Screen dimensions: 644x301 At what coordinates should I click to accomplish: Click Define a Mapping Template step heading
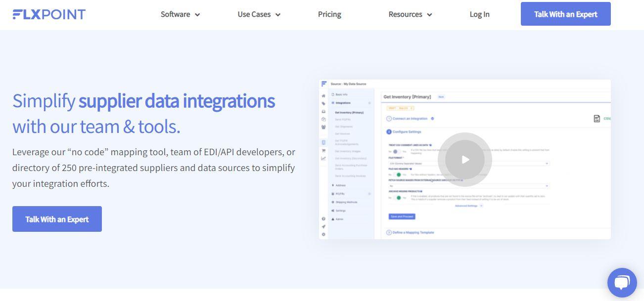pyautogui.click(x=413, y=232)
